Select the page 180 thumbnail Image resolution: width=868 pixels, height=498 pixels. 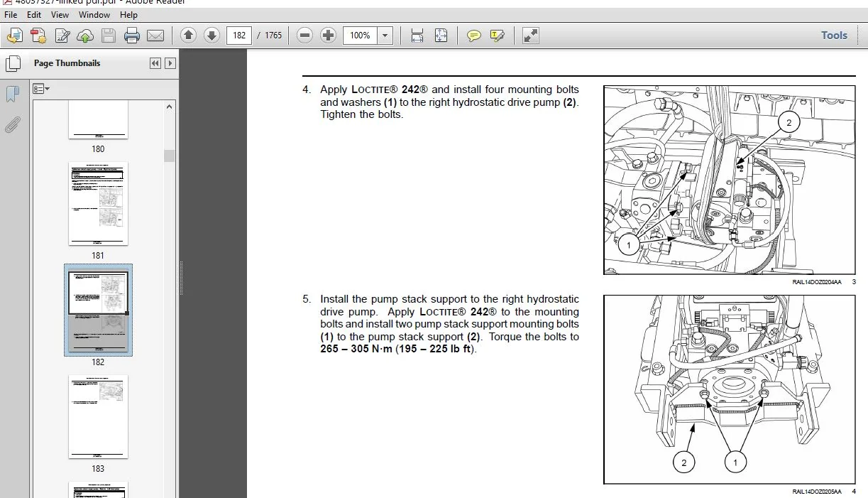[x=98, y=119]
